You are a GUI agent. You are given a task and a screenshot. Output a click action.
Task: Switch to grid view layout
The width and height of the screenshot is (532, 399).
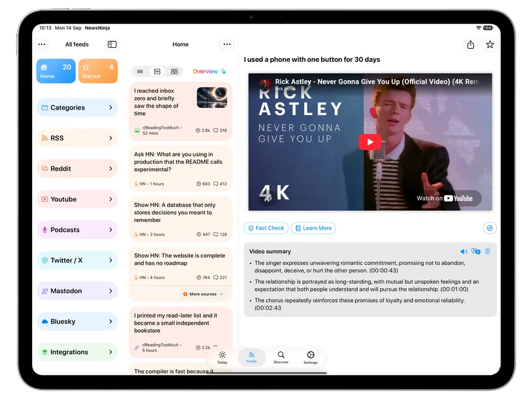[174, 72]
